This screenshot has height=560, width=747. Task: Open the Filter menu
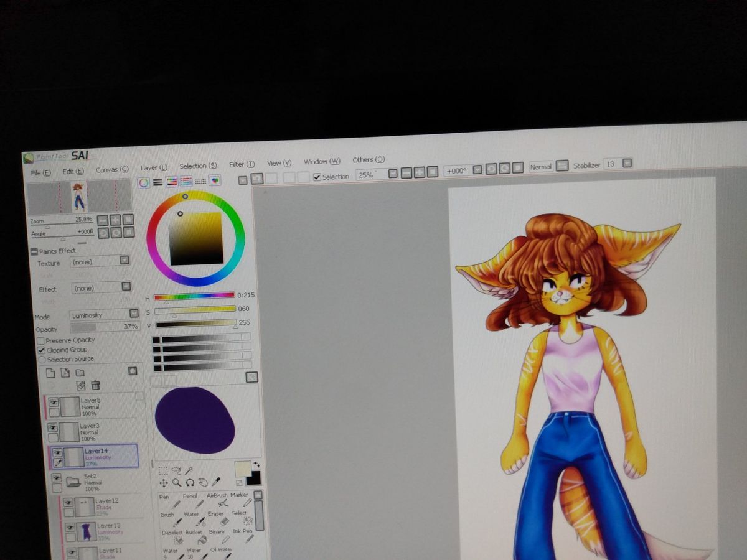tap(242, 164)
